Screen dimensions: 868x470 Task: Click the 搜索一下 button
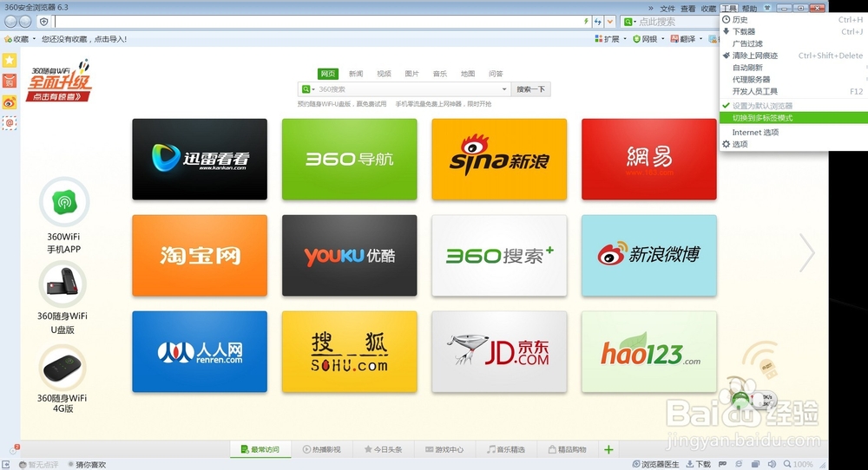[531, 89]
